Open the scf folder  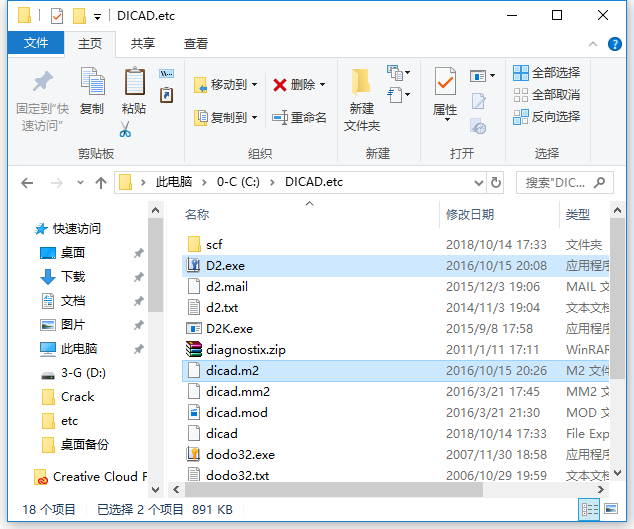395,245
